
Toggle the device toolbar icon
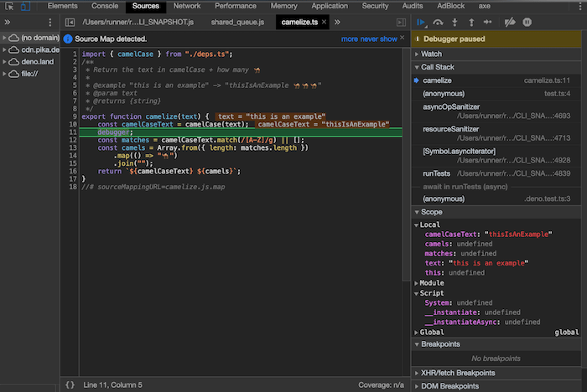[25, 6]
